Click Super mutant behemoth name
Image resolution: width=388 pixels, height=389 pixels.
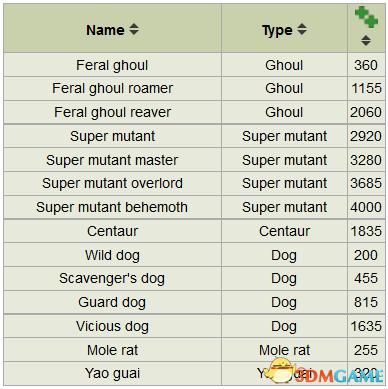coord(112,207)
